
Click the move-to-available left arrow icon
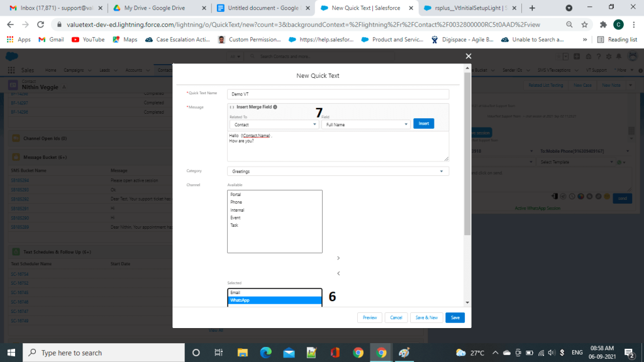pyautogui.click(x=338, y=273)
